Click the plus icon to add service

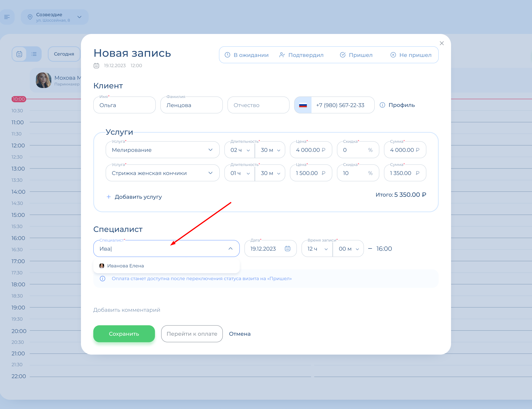click(109, 197)
